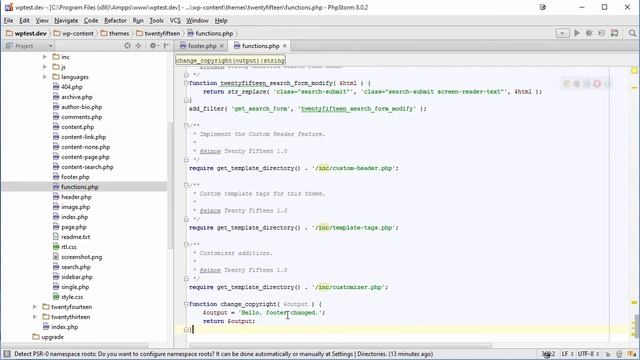Expand the twentythirteen folder

(x=35, y=317)
